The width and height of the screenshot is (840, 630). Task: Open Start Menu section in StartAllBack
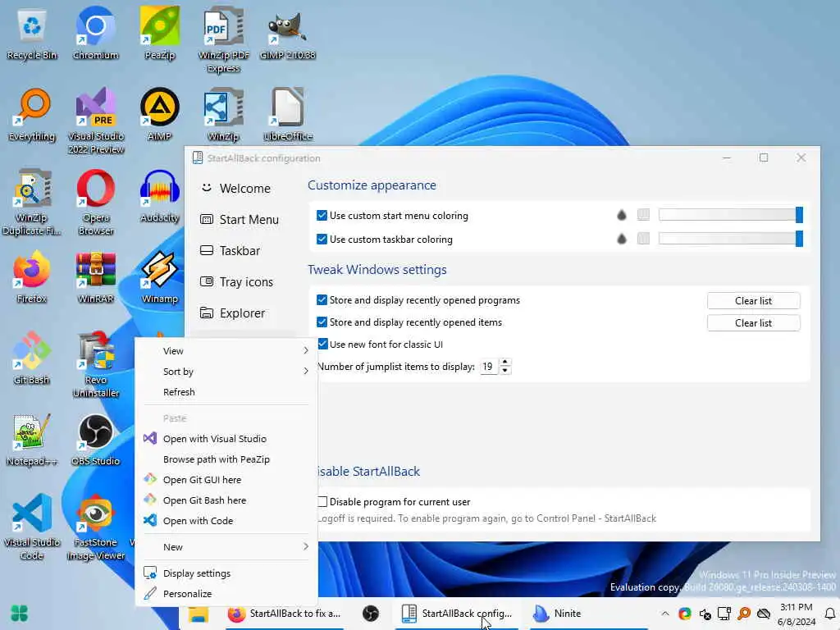tap(244, 220)
